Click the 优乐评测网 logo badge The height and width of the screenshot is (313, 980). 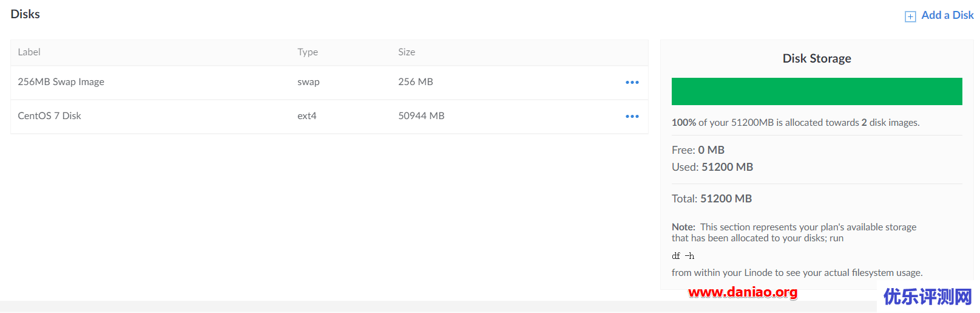(x=928, y=297)
